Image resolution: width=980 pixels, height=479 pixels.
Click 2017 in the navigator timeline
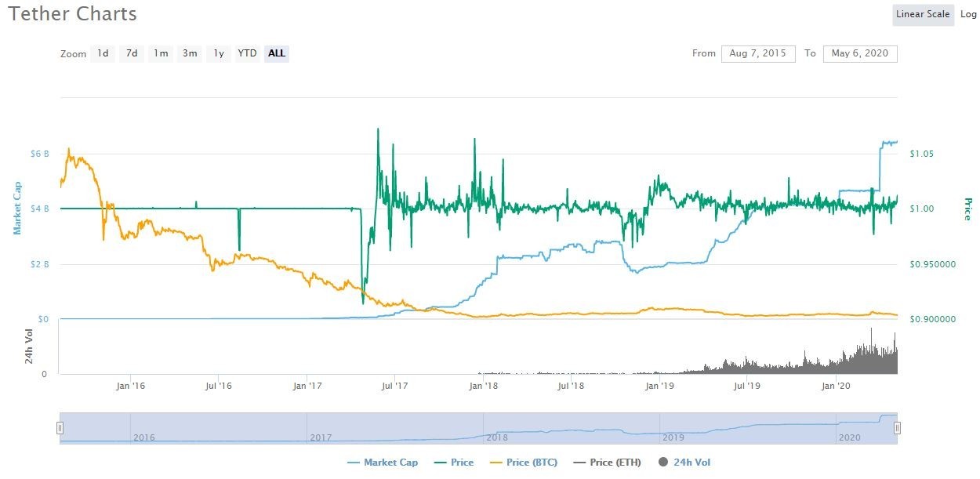click(321, 437)
